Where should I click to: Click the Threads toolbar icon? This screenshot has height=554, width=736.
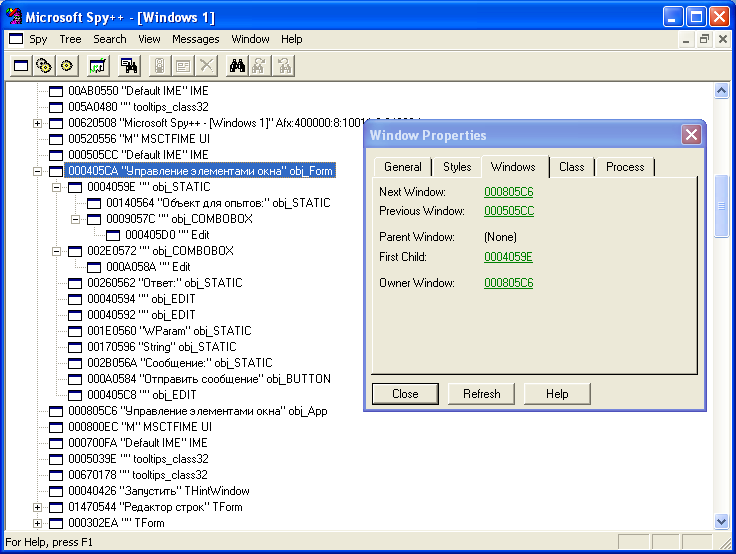pos(67,66)
